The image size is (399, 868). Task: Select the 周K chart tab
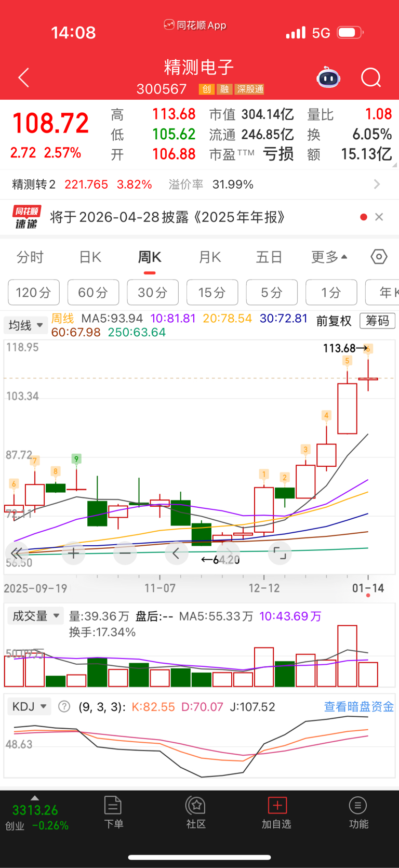point(150,257)
